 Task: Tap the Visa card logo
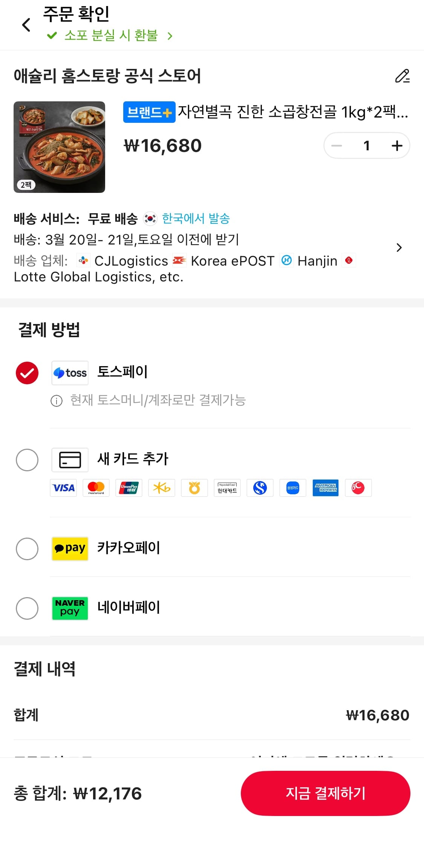pos(63,488)
